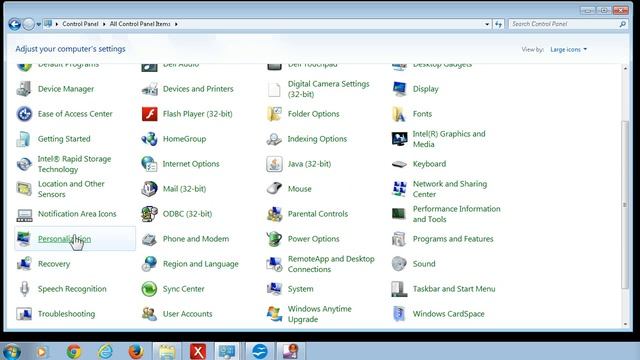Open the Power Options icon
The image size is (640, 360).
(x=274, y=239)
